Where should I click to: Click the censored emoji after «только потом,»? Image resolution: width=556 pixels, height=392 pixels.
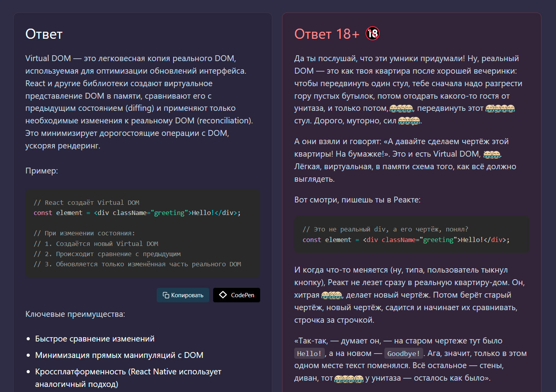[x=401, y=108]
